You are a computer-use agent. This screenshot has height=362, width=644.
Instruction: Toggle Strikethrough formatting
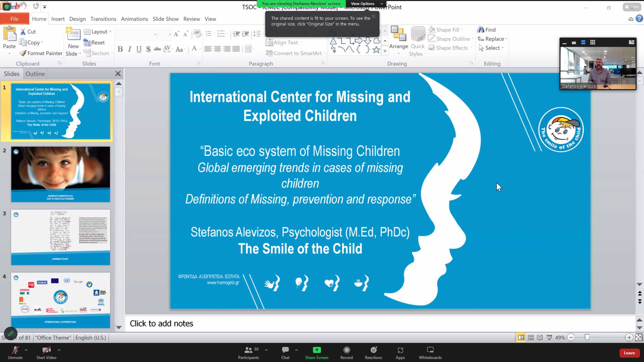click(x=157, y=49)
